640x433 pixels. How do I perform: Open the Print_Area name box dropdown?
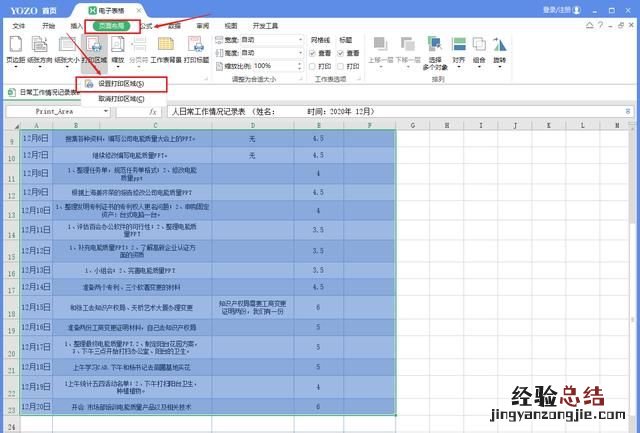105,112
